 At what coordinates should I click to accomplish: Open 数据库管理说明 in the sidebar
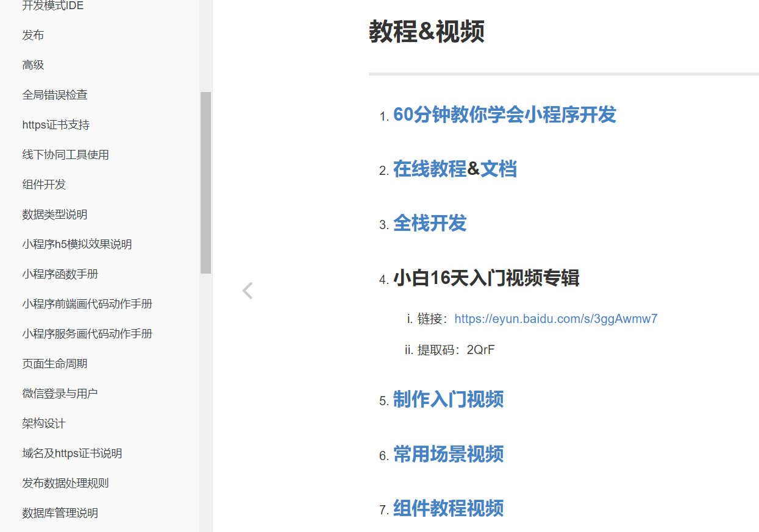(60, 513)
